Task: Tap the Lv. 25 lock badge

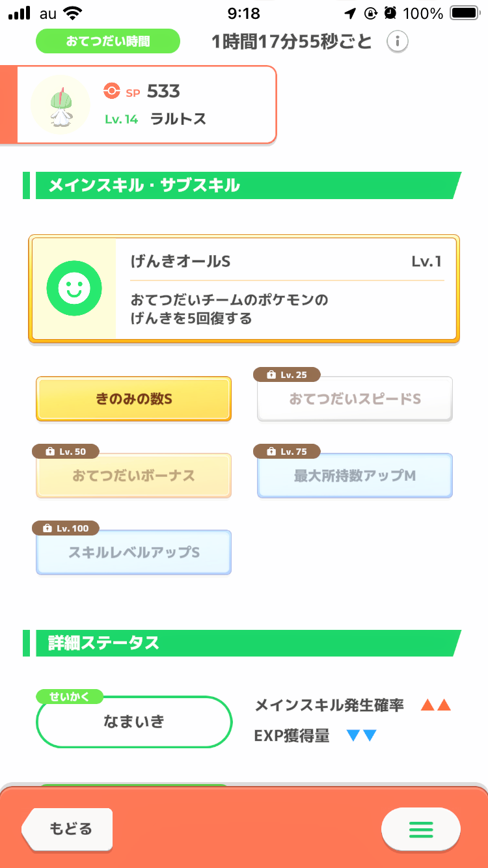Action: pos(286,375)
